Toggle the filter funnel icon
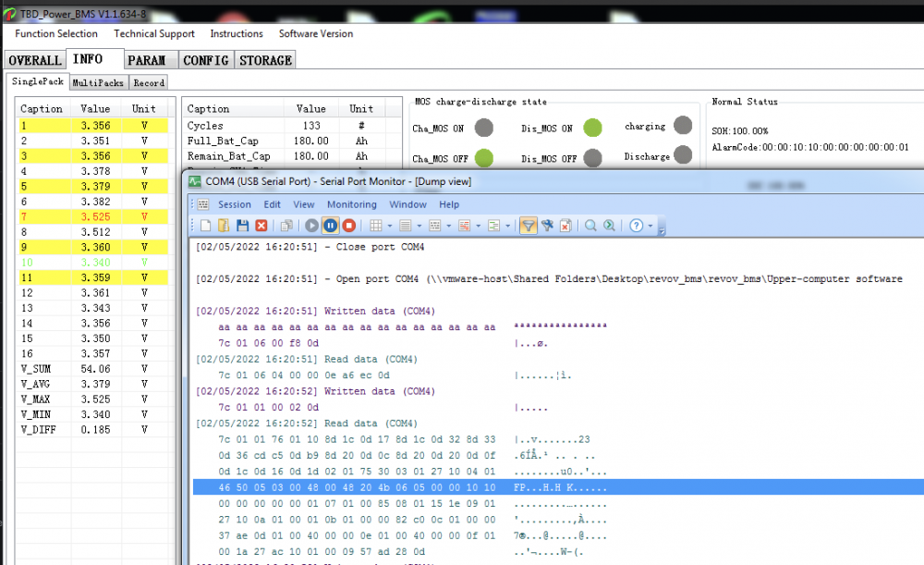The width and height of the screenshot is (924, 565). click(529, 226)
